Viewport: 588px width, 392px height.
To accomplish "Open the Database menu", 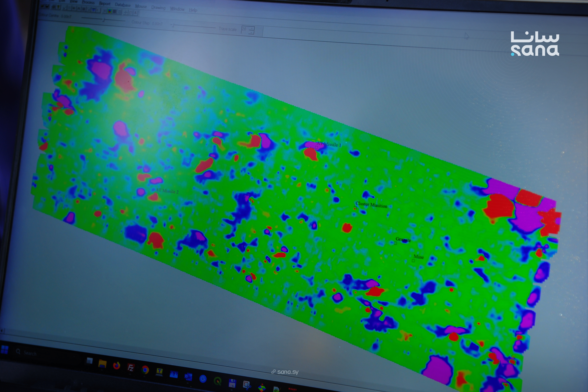I will point(122,5).
